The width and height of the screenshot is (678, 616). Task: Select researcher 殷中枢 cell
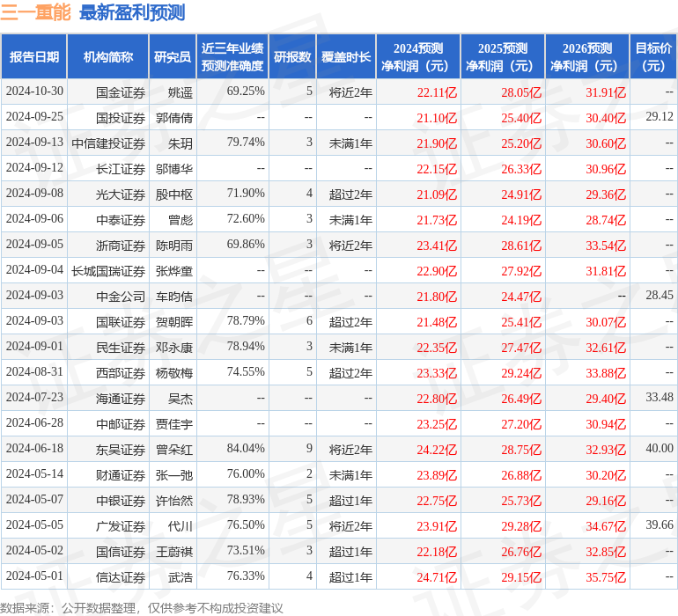(174, 194)
